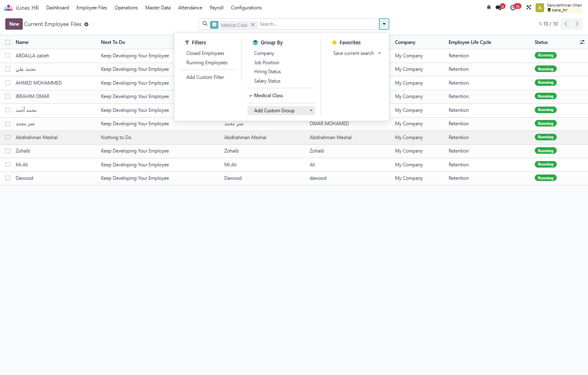Click the gear icon beside Current Employee Files
Viewport: 588px width, 375px height.
[x=87, y=24]
